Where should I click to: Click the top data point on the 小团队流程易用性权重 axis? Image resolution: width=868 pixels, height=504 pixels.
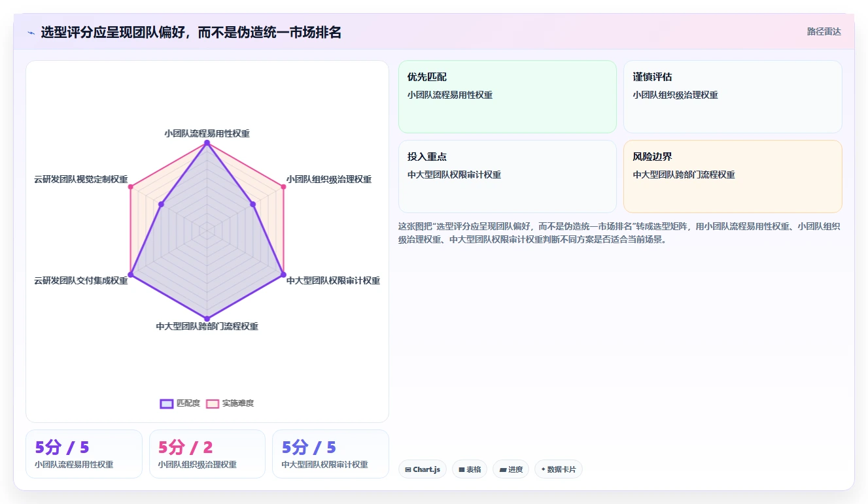(x=207, y=143)
